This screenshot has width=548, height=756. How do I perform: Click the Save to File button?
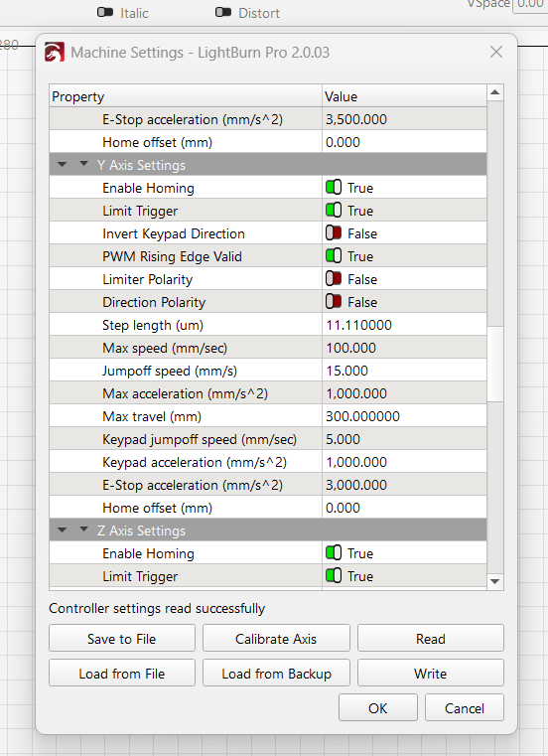tap(122, 639)
